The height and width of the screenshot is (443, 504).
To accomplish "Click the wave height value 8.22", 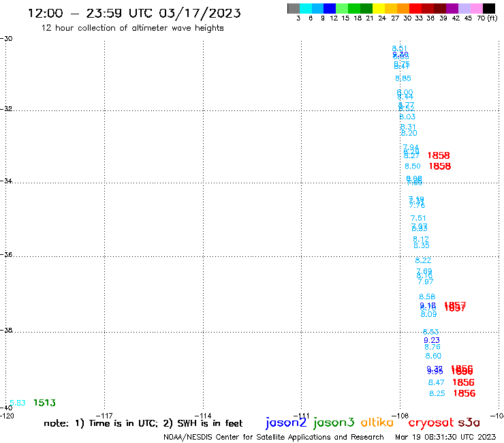I will [423, 260].
